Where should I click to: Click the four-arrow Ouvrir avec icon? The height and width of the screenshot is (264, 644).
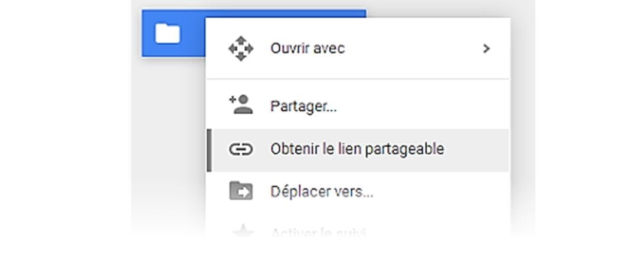[240, 49]
